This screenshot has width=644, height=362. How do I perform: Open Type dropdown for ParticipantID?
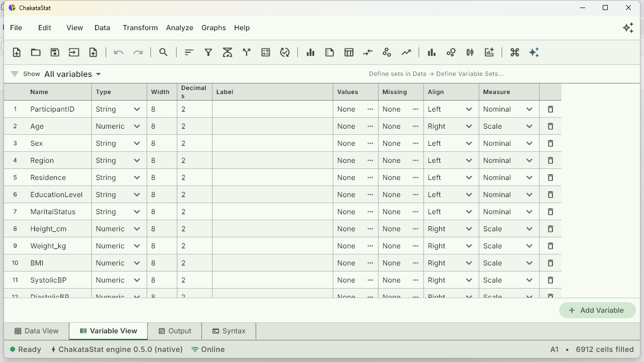[119, 109]
